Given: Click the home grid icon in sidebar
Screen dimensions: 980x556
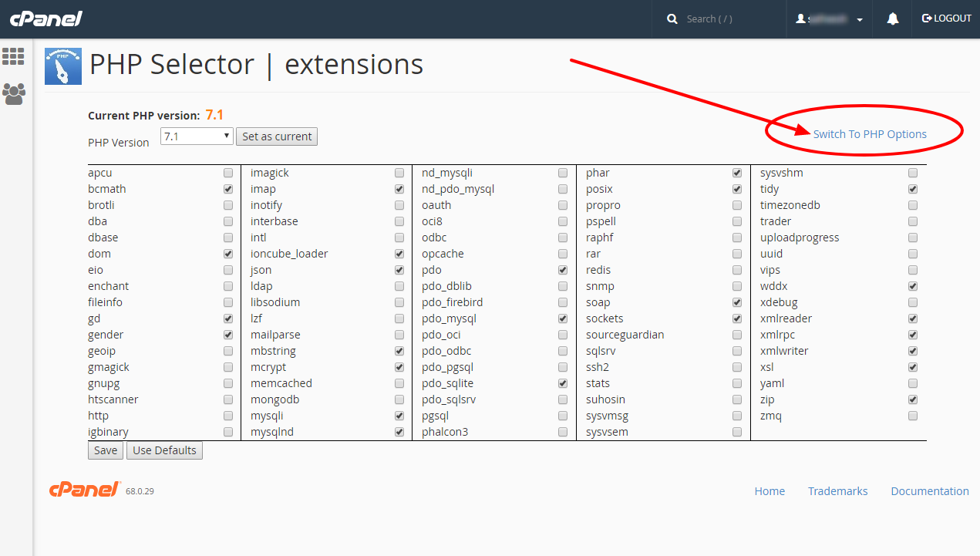Looking at the screenshot, I should [x=13, y=56].
